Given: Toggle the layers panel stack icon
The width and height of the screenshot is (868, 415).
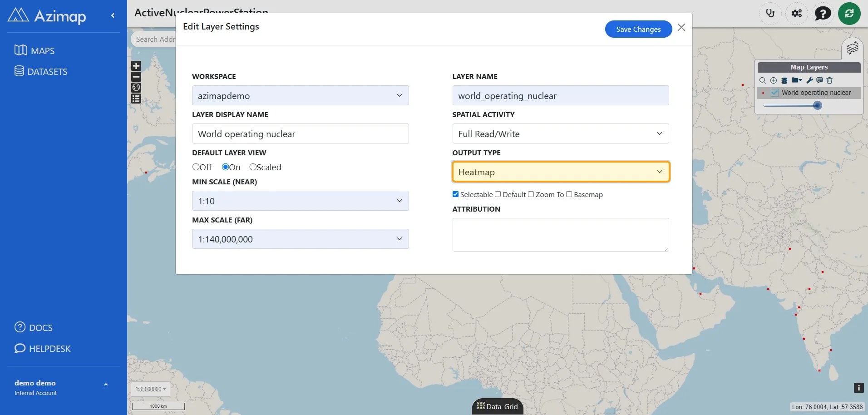Looking at the screenshot, I should tap(852, 48).
